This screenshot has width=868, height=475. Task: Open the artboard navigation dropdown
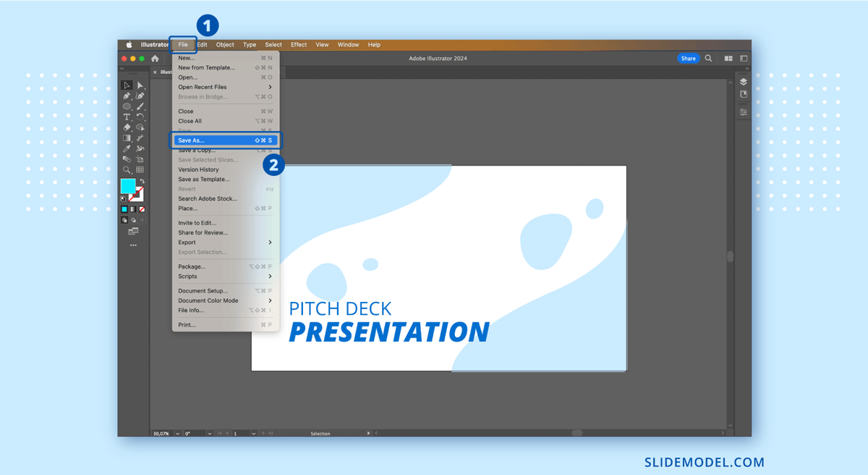click(x=254, y=433)
